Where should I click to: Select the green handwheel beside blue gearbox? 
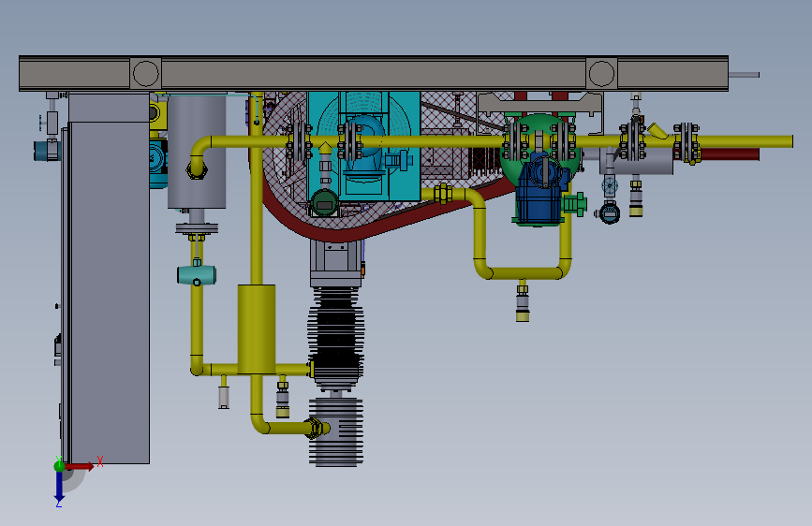coord(575,204)
